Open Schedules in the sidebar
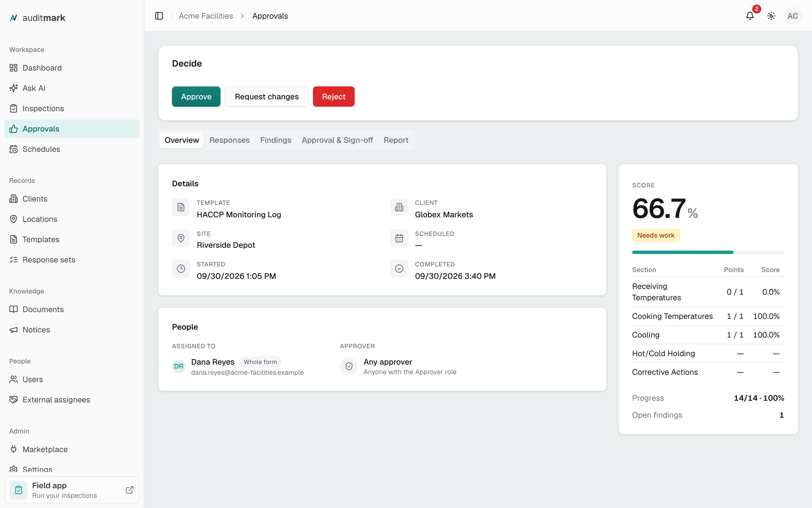 [x=72, y=149]
